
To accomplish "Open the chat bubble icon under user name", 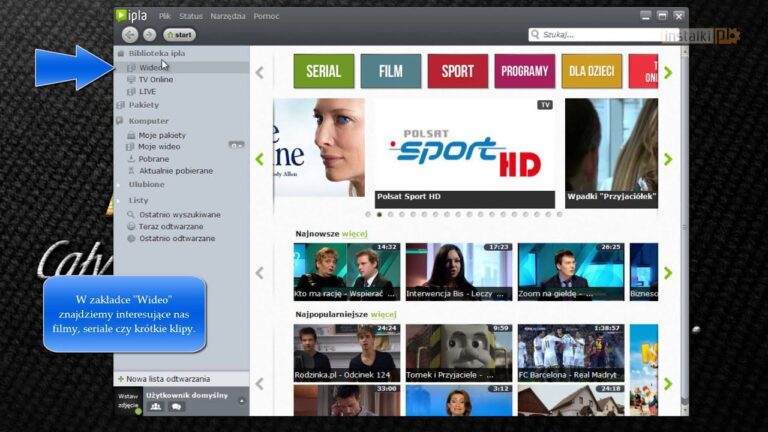I will (176, 407).
